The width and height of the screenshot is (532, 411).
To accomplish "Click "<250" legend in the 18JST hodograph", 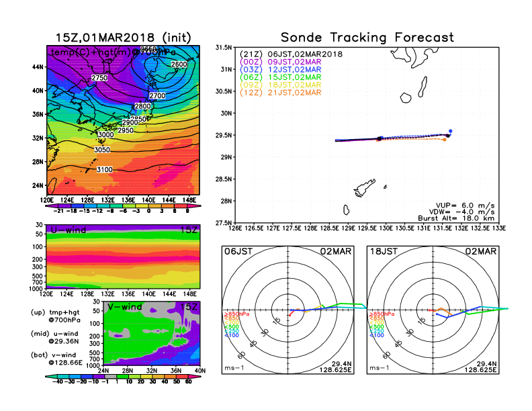I will pos(377,331).
